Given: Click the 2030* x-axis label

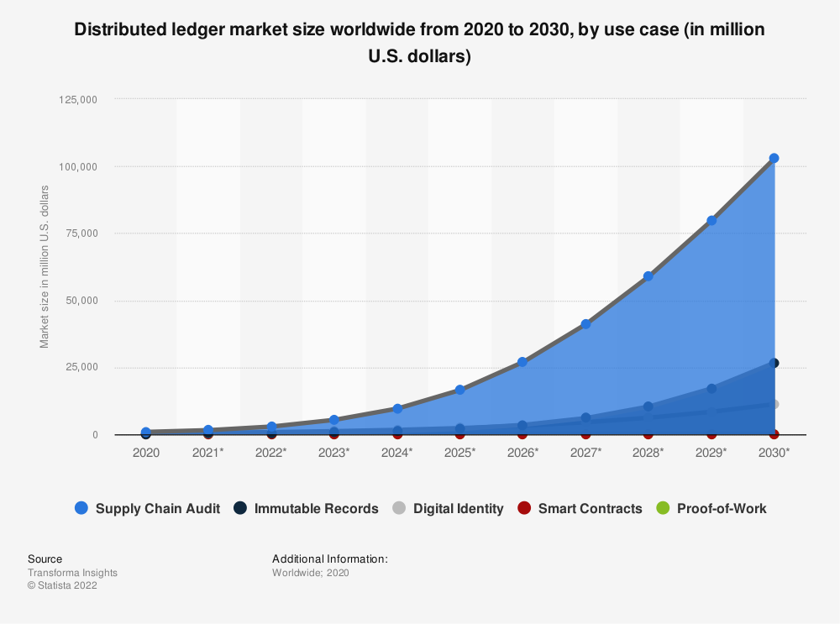Looking at the screenshot, I should [x=773, y=452].
